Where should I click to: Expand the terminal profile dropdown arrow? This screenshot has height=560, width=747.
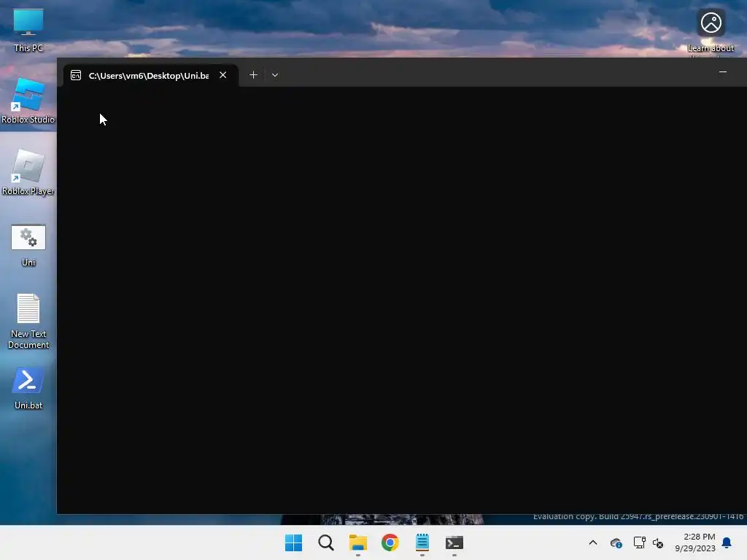tap(275, 75)
